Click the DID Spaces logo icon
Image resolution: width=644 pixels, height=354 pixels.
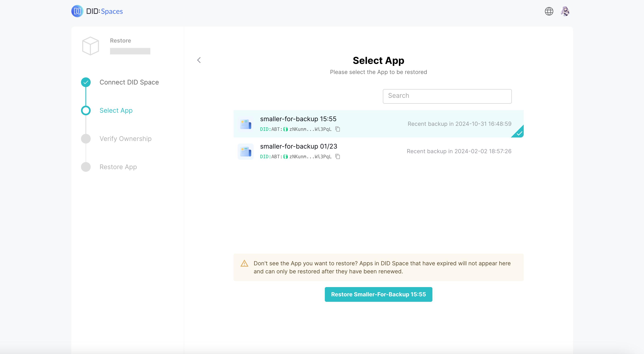coord(77,11)
